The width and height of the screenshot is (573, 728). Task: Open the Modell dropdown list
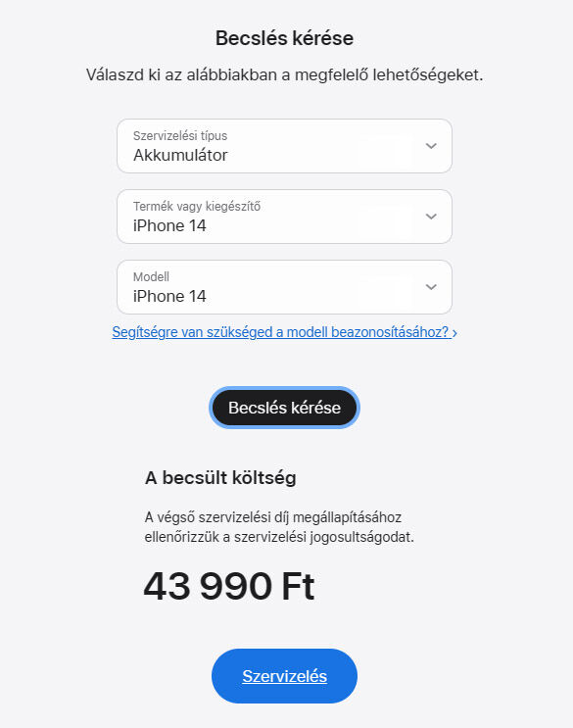[284, 287]
